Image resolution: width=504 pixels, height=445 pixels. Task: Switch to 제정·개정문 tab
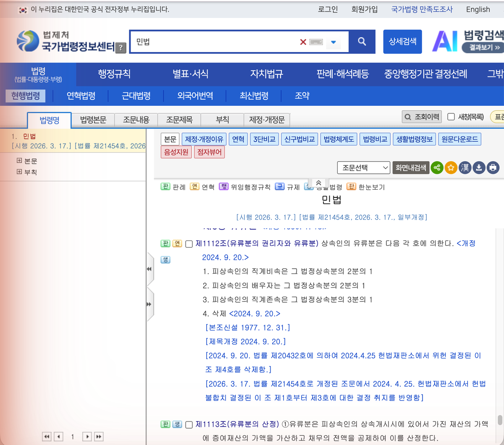coord(267,120)
